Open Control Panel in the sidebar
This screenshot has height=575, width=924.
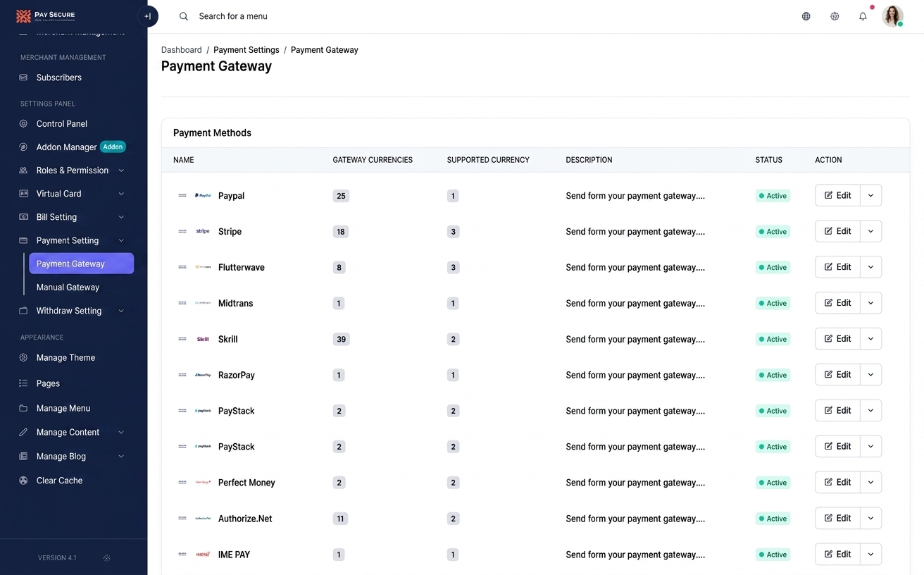pyautogui.click(x=62, y=123)
